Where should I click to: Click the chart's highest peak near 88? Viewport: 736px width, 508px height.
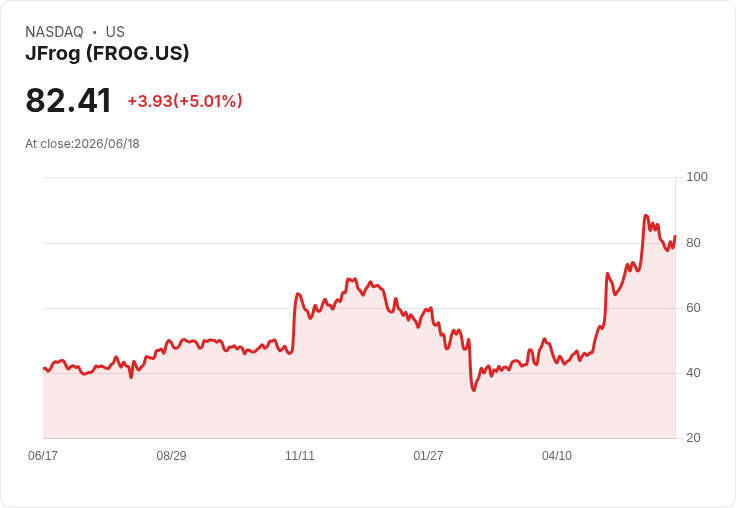pyautogui.click(x=646, y=216)
